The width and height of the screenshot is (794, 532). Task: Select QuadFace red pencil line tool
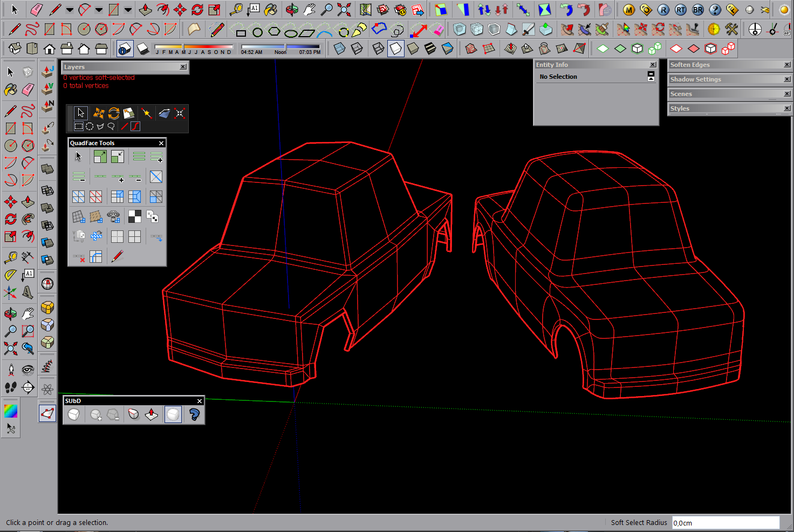pyautogui.click(x=117, y=256)
